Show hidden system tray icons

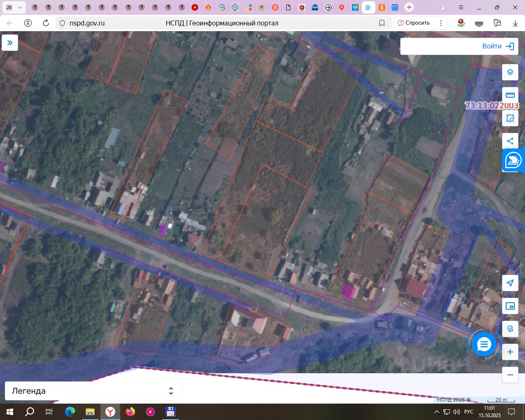point(437,412)
